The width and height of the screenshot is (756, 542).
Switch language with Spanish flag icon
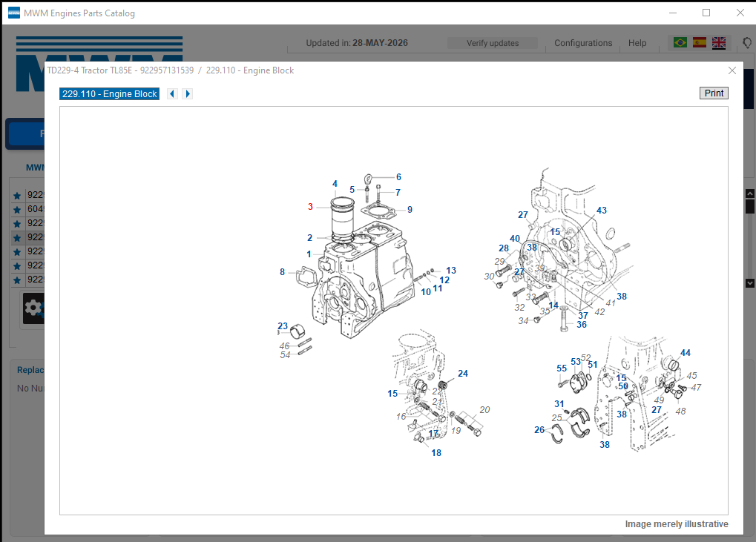tap(700, 43)
